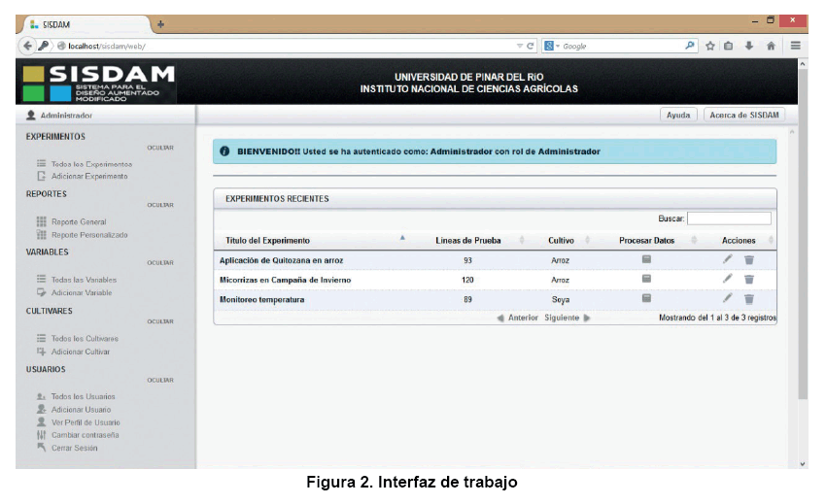
Task: Open Procesar Datos for Micorrizas row
Action: tap(646, 279)
